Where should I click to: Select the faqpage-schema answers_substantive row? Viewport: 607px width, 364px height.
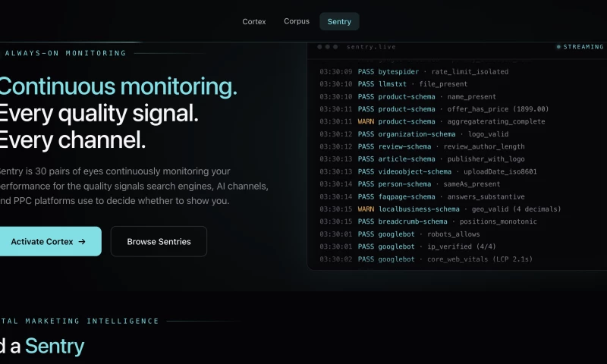tap(422, 196)
